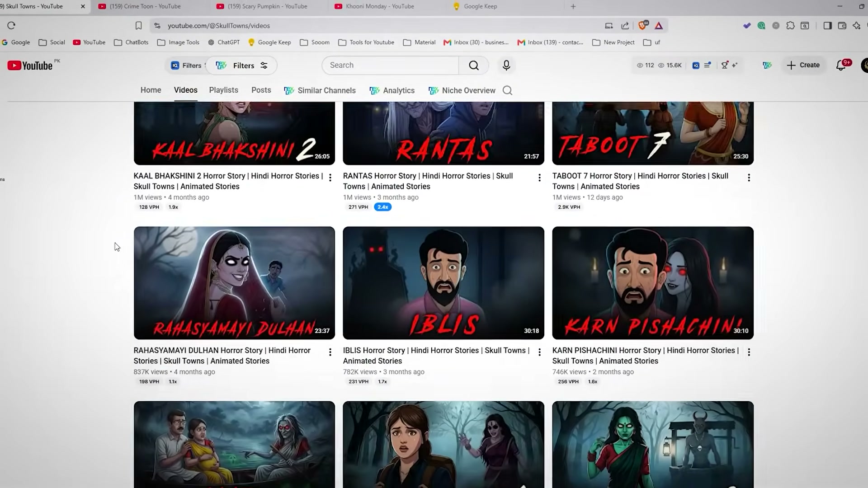Switch to the Khooni Monday browser tab
868x488 pixels.
click(380, 6)
